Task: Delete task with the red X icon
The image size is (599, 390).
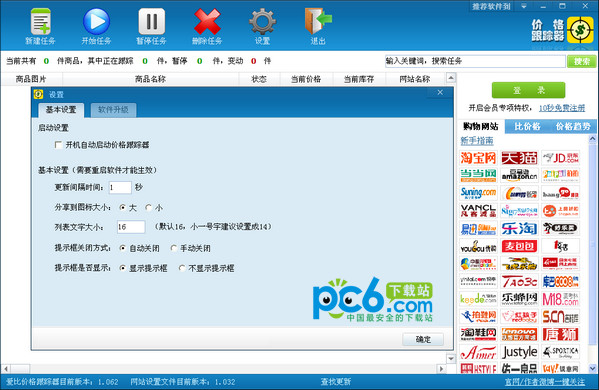Action: [207, 26]
